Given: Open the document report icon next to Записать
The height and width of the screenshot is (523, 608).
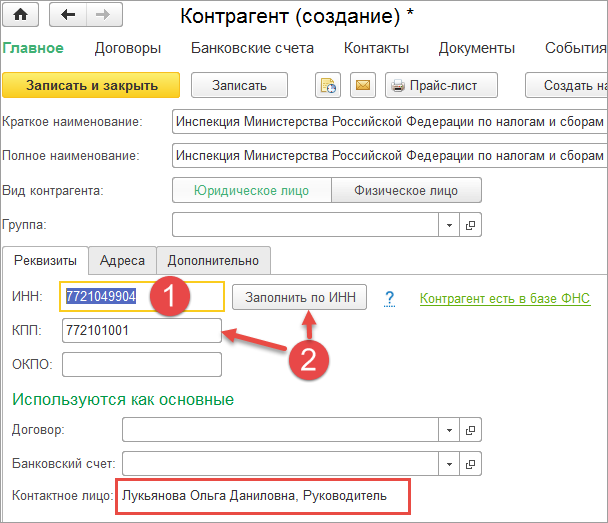Looking at the screenshot, I should pos(328,85).
